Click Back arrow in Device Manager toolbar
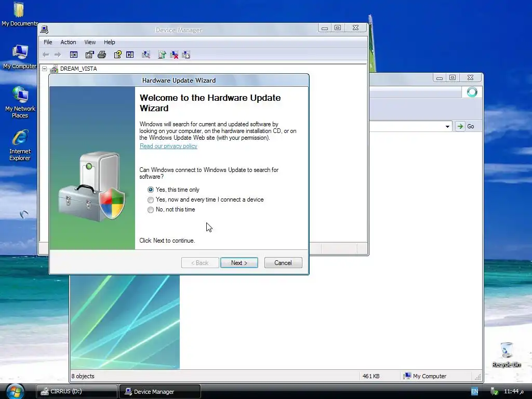This screenshot has height=399, width=532. coord(46,55)
